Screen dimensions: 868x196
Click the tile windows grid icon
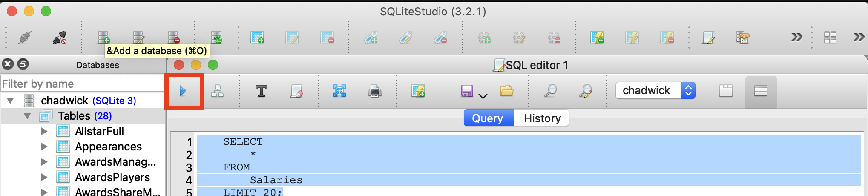830,37
